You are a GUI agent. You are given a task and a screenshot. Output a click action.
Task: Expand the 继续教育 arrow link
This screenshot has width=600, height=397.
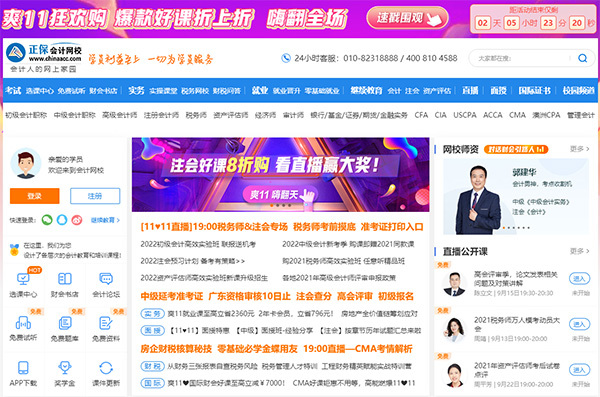pyautogui.click(x=105, y=220)
